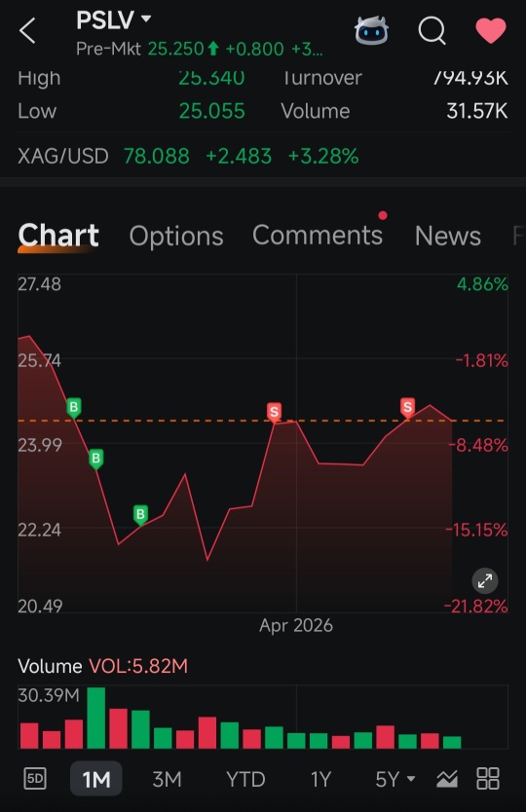Tap the first green B buy marker

tap(74, 408)
